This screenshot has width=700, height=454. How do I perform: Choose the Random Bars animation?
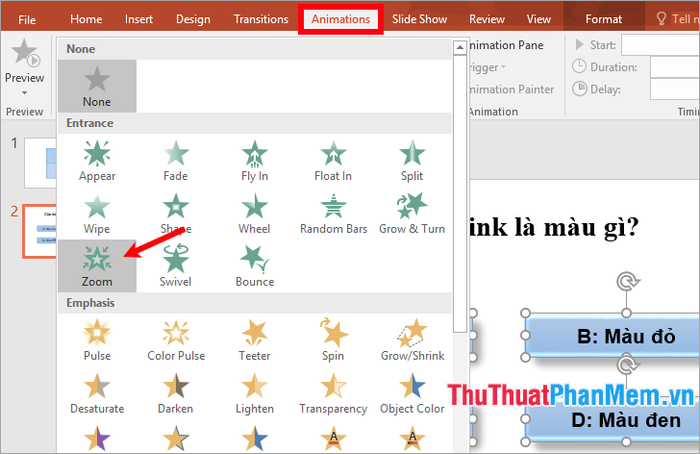tap(333, 211)
